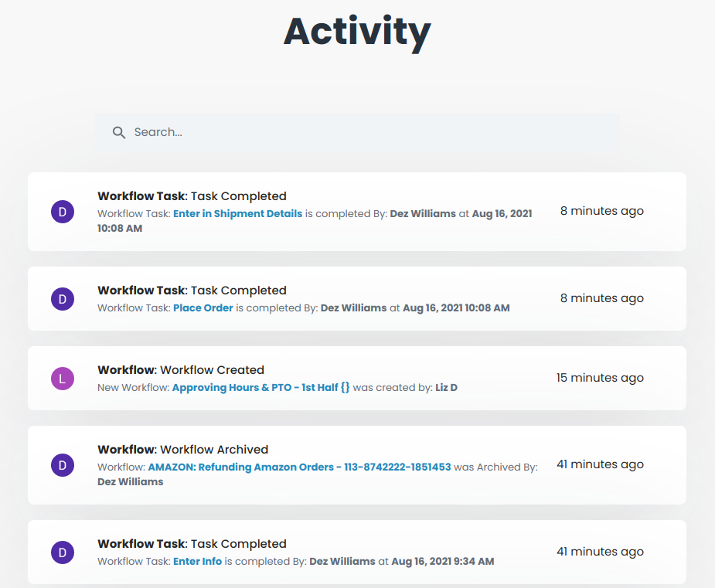Click the D avatar beside Enter Info activity
The height and width of the screenshot is (588, 715).
63,552
